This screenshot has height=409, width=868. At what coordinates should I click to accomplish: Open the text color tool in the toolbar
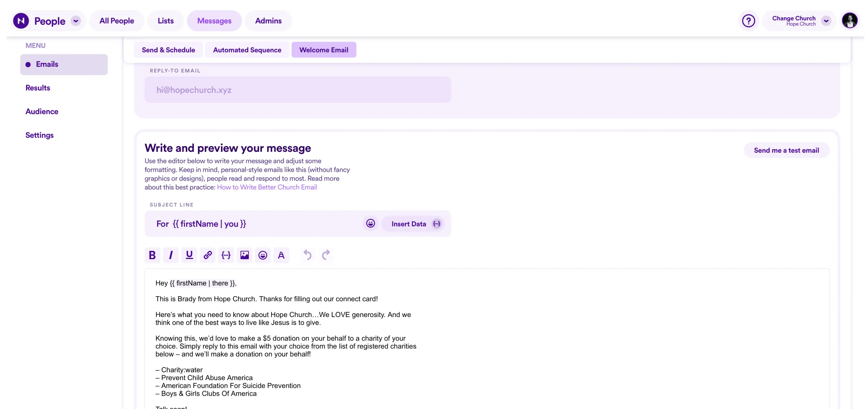coord(281,255)
